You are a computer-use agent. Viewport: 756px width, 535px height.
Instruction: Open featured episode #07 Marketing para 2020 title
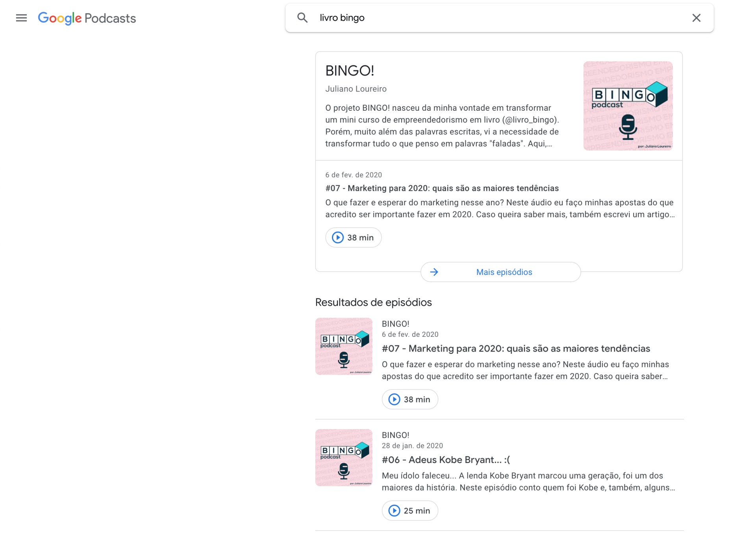(442, 188)
